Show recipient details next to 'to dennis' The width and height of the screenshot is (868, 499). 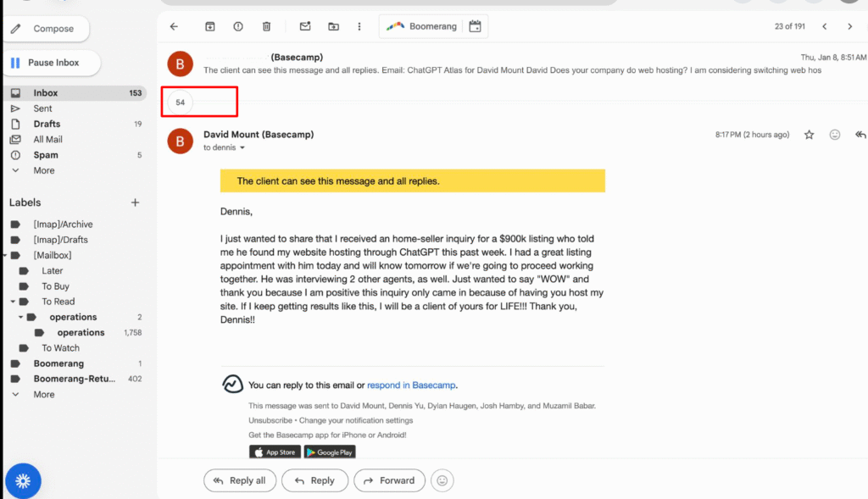click(242, 148)
